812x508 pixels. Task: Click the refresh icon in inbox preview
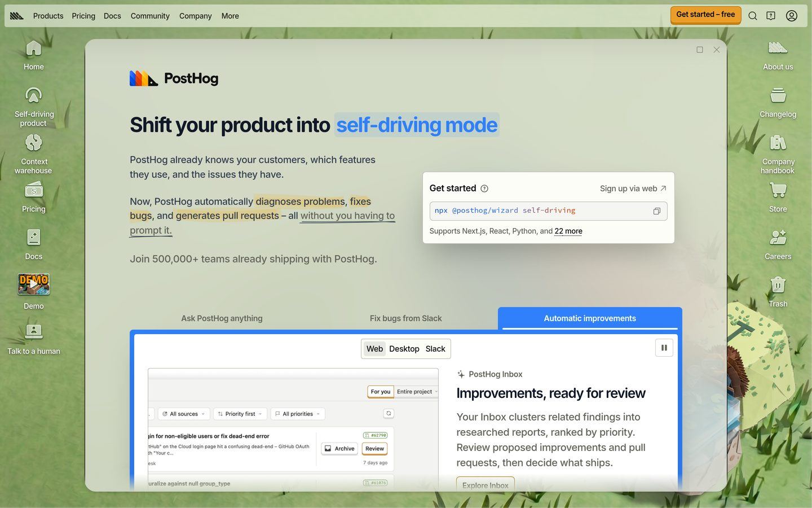(389, 414)
